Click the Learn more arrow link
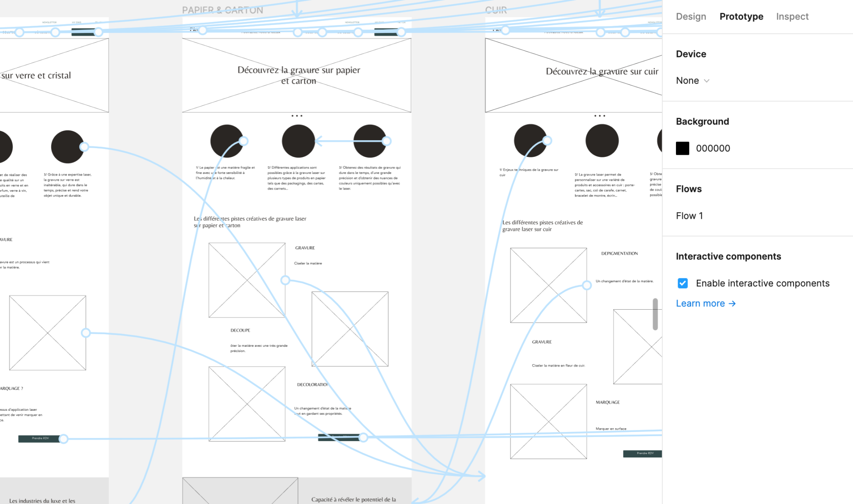This screenshot has height=504, width=853. click(x=705, y=303)
